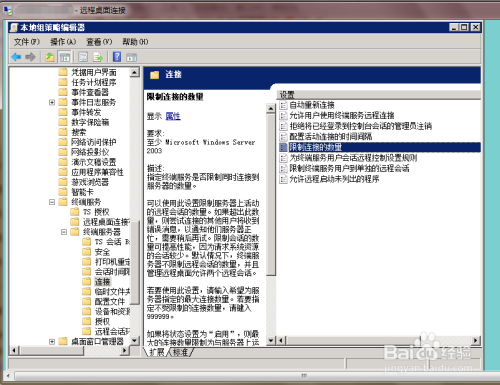Select the 为终端服务用户会话远程控制设置规则 setting
Image resolution: width=500 pixels, height=385 pixels.
[353, 158]
